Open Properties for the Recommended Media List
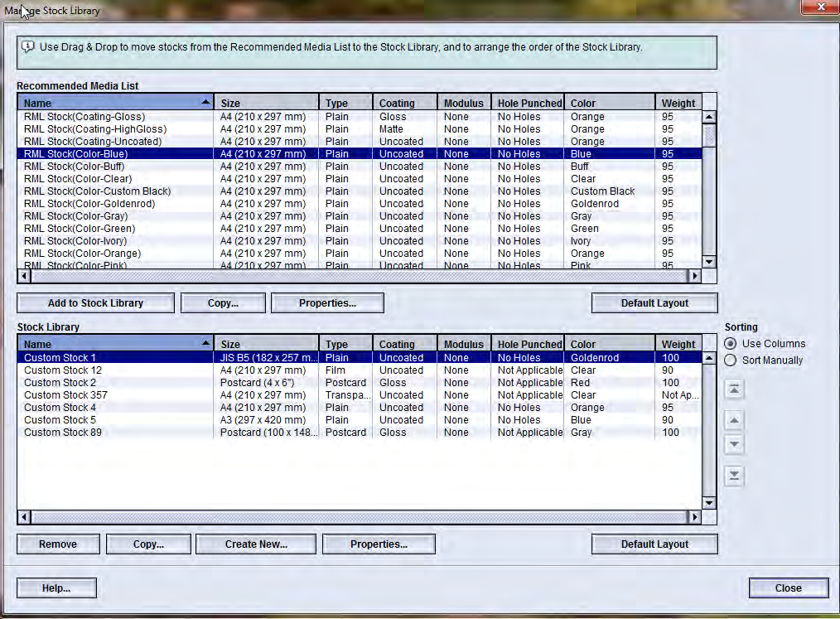The width and height of the screenshot is (840, 619). [x=327, y=302]
